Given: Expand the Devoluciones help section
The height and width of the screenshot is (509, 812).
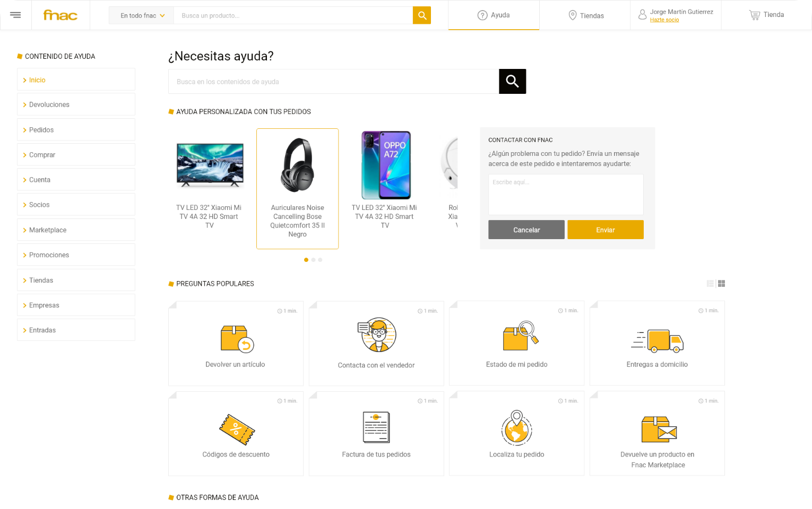Looking at the screenshot, I should tap(76, 104).
